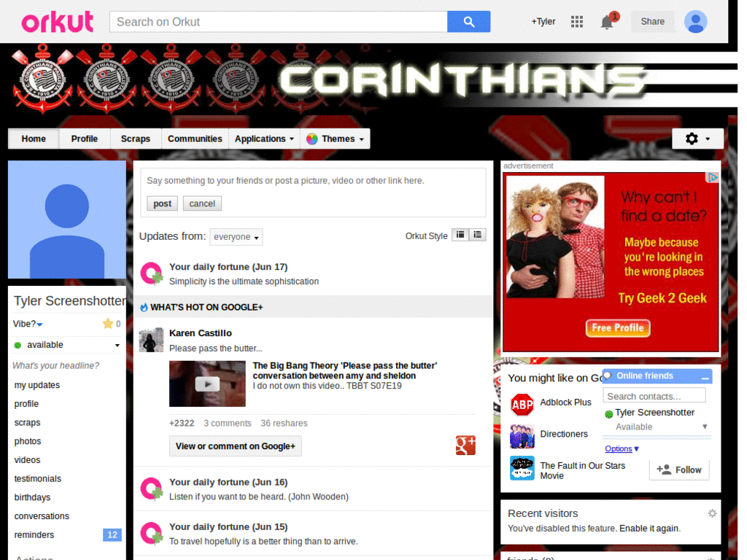Image resolution: width=747 pixels, height=560 pixels.
Task: Click the Adblock Plus ABP icon
Action: coord(522,405)
